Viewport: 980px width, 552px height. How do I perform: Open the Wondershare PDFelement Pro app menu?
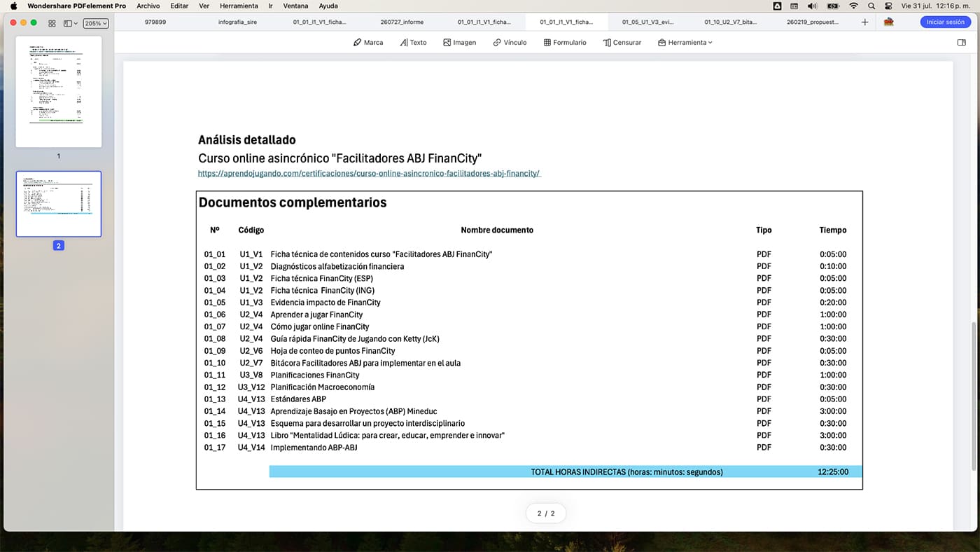[x=77, y=6]
